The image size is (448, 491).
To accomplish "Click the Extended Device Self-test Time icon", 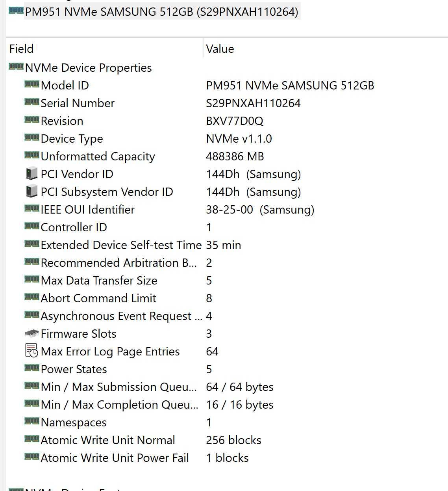I will 32,244.
